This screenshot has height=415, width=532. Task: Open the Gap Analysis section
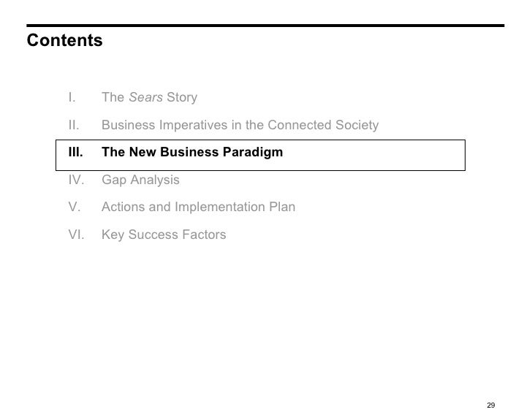click(140, 180)
